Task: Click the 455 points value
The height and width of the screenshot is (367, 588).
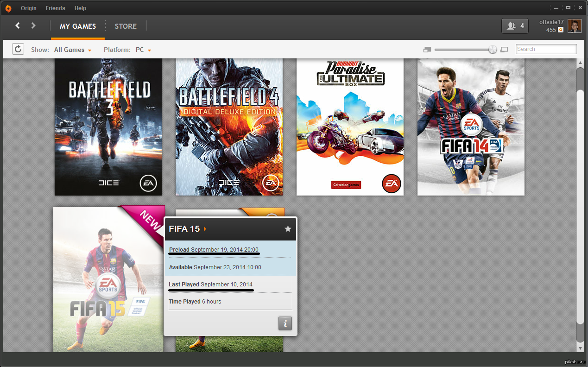Action: 551,30
